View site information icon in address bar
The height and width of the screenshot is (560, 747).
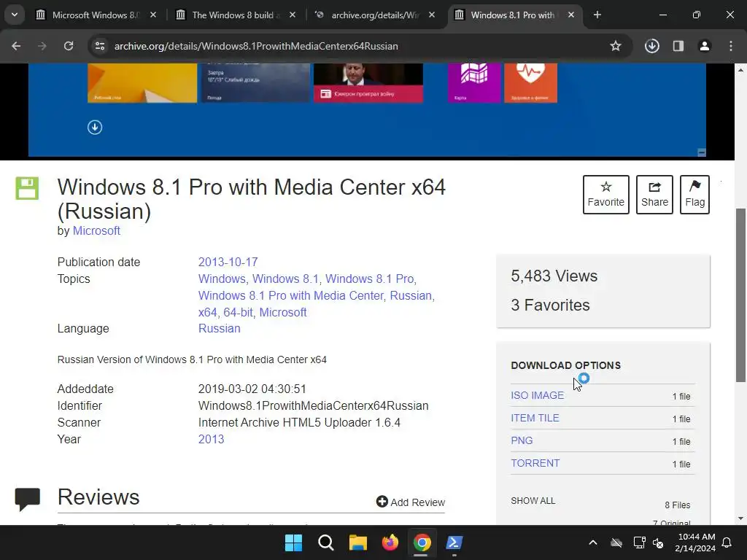pyautogui.click(x=99, y=46)
